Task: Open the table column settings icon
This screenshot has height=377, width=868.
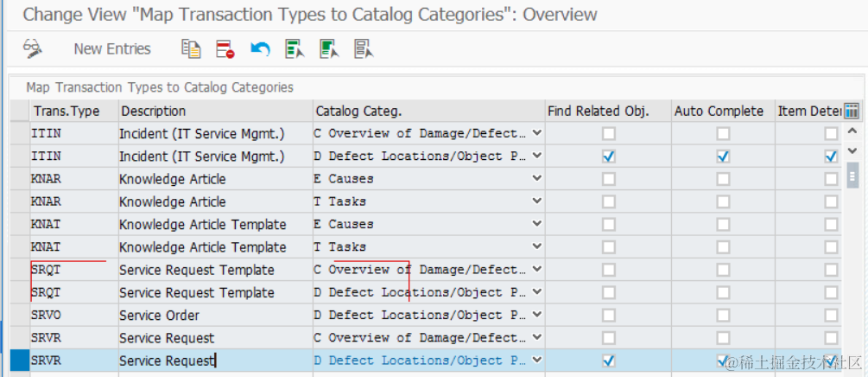Action: click(852, 111)
